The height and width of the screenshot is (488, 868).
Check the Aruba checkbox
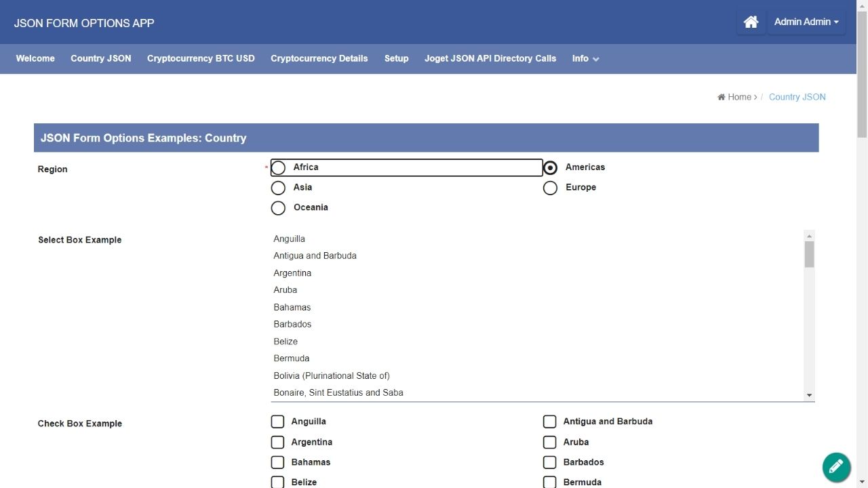[x=549, y=442]
